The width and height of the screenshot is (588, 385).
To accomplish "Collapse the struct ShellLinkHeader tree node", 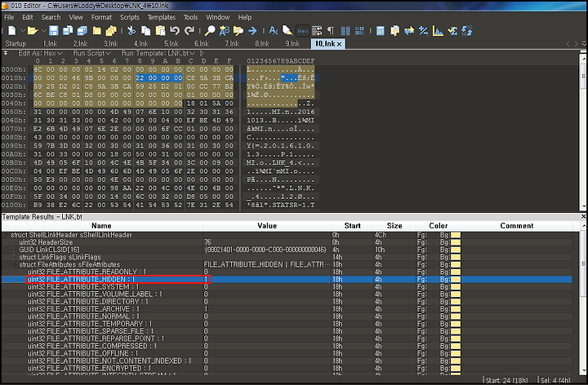I will pyautogui.click(x=6, y=235).
